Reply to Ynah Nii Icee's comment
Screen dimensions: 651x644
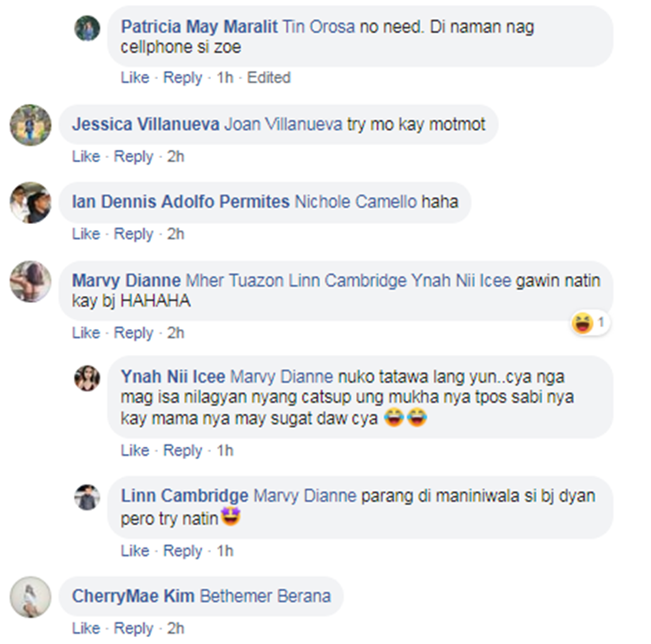[182, 450]
